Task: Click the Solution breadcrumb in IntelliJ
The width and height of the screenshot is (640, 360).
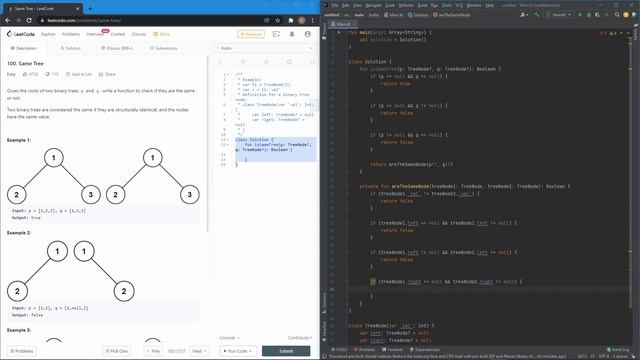Action: click(418, 15)
